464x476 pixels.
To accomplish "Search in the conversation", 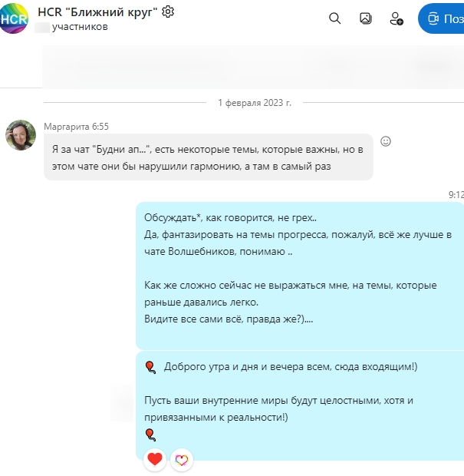I will 335,18.
